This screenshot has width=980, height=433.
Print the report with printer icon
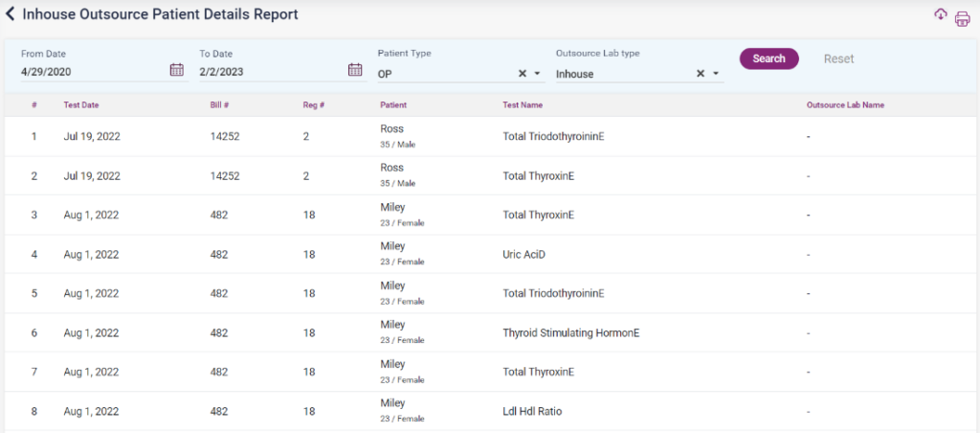point(962,18)
